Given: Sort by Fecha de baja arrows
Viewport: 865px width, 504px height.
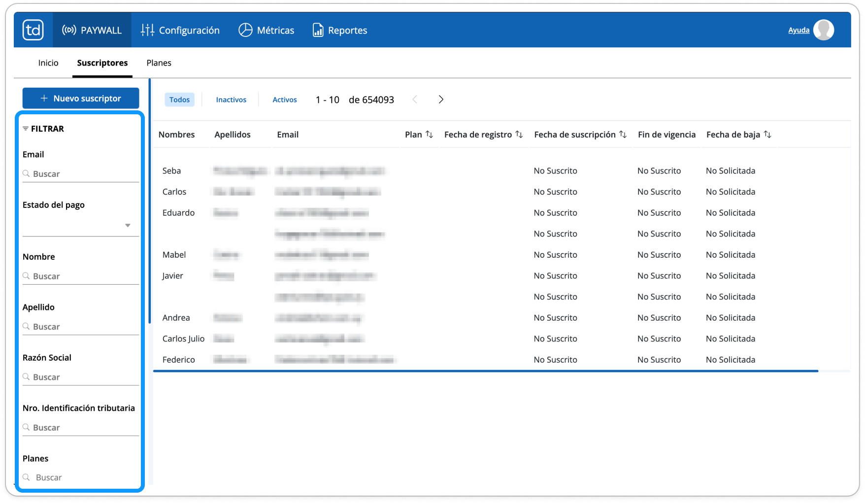Looking at the screenshot, I should coord(767,134).
